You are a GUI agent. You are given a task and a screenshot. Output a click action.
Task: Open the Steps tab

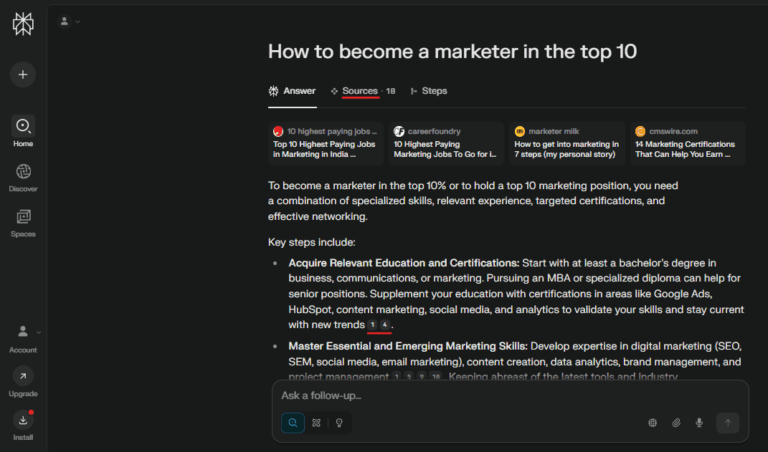(x=429, y=91)
